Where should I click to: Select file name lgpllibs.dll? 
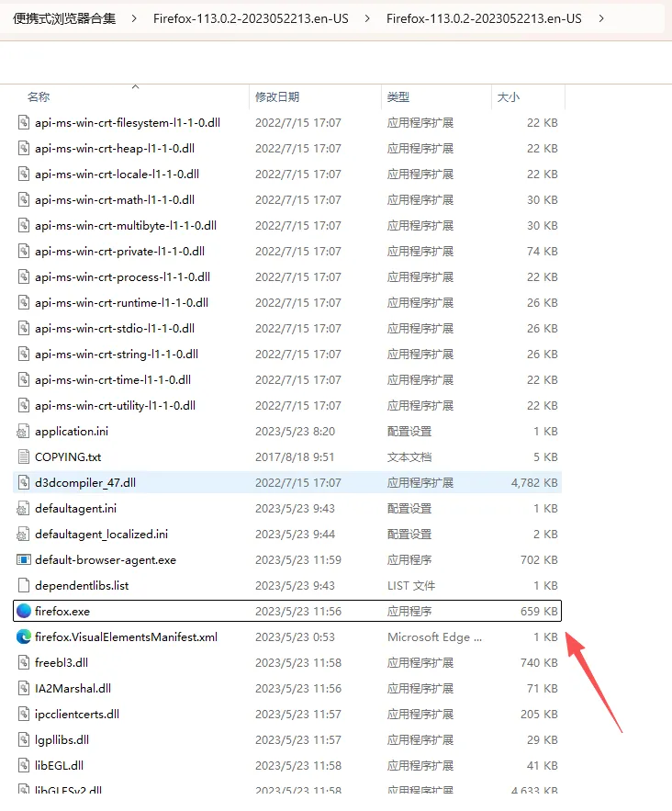(62, 740)
